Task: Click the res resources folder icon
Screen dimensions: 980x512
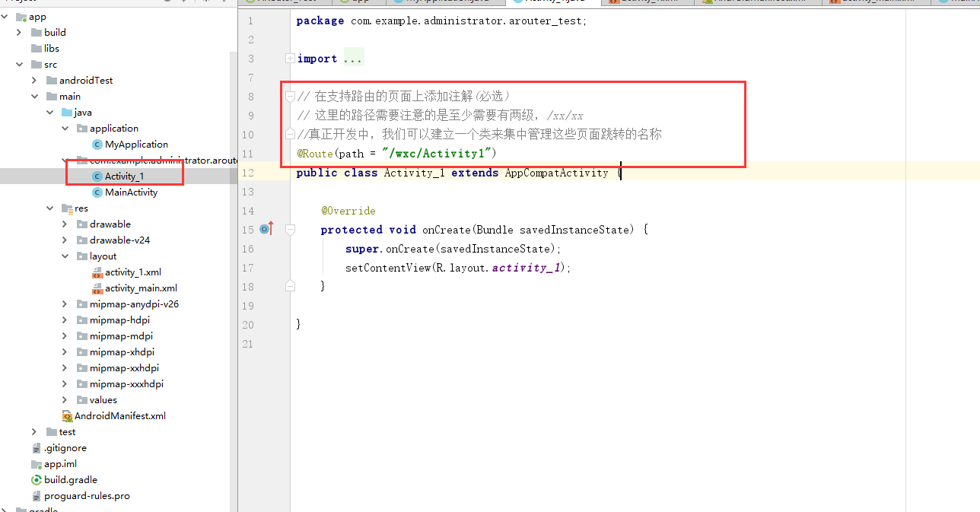Action: [x=67, y=208]
